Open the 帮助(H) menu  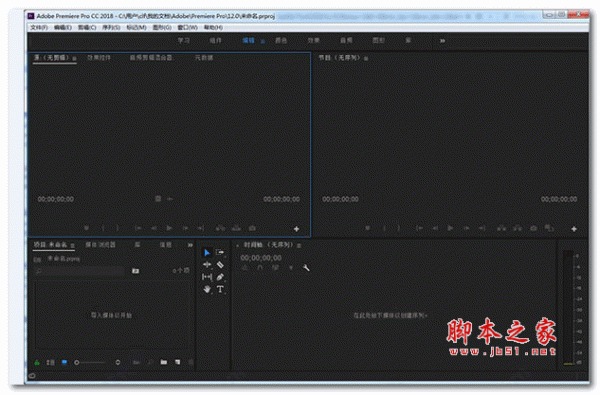pos(213,28)
